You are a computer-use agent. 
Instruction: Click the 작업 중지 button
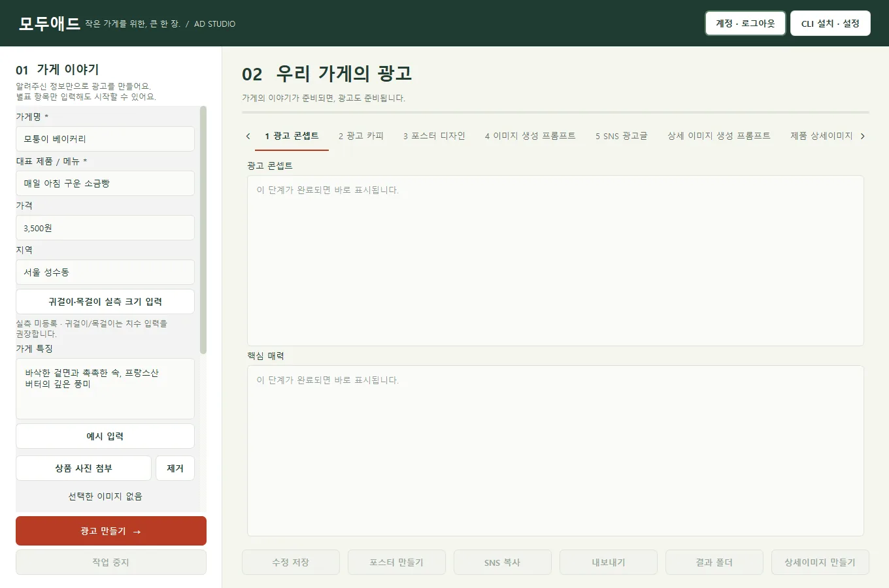111,562
